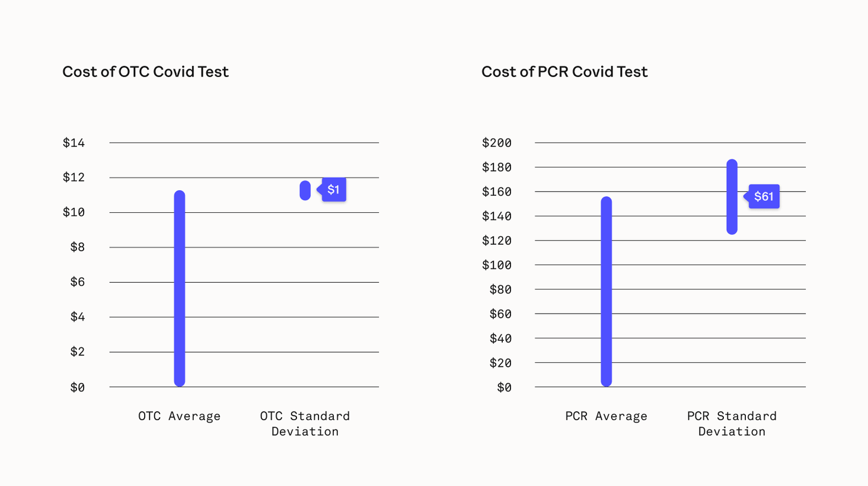Click the $14 y-axis label
This screenshot has width=868, height=486.
tap(74, 143)
